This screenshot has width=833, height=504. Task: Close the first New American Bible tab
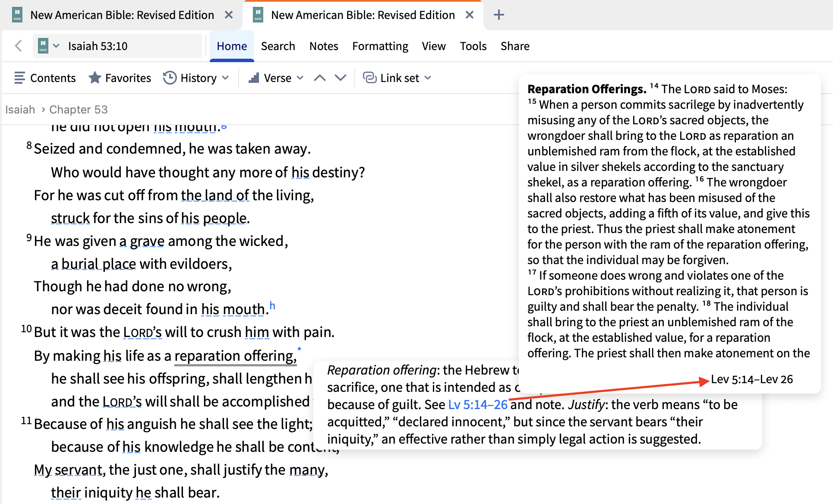pos(229,15)
